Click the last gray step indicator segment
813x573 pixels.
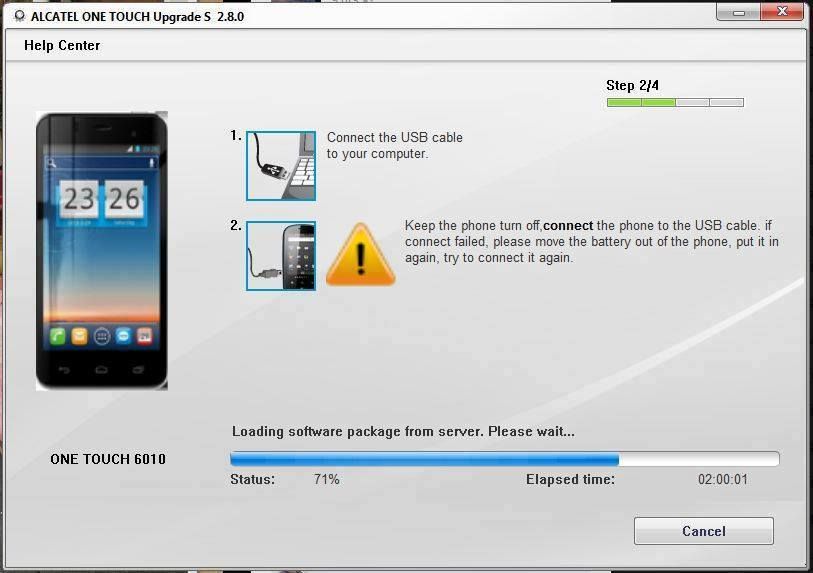click(x=727, y=102)
